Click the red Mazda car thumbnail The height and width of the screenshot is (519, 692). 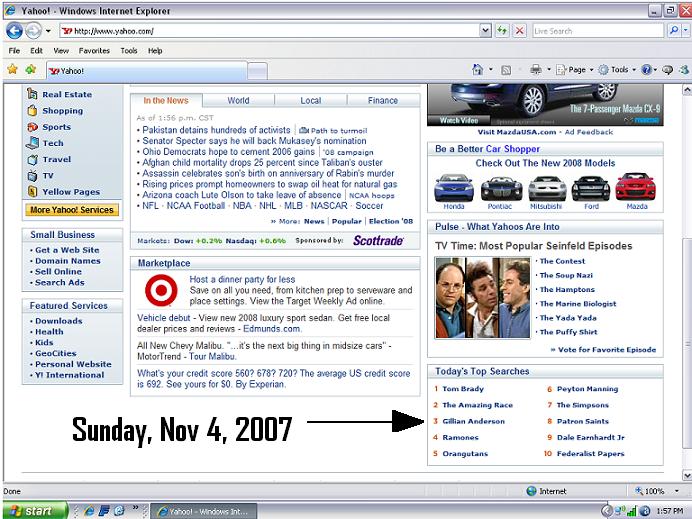pos(636,187)
